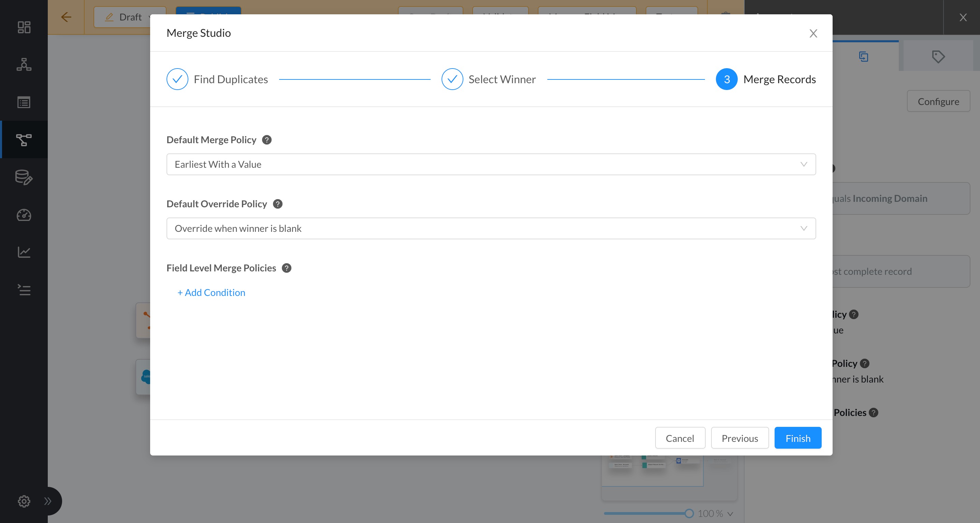Go back using the left arrow
980x523 pixels.
pos(66,17)
